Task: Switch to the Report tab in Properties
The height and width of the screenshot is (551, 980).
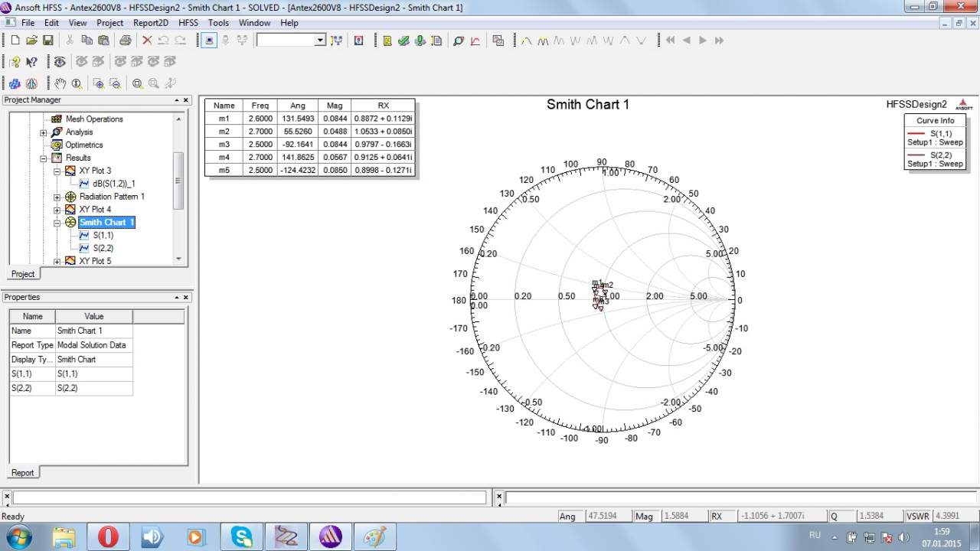Action: click(22, 473)
